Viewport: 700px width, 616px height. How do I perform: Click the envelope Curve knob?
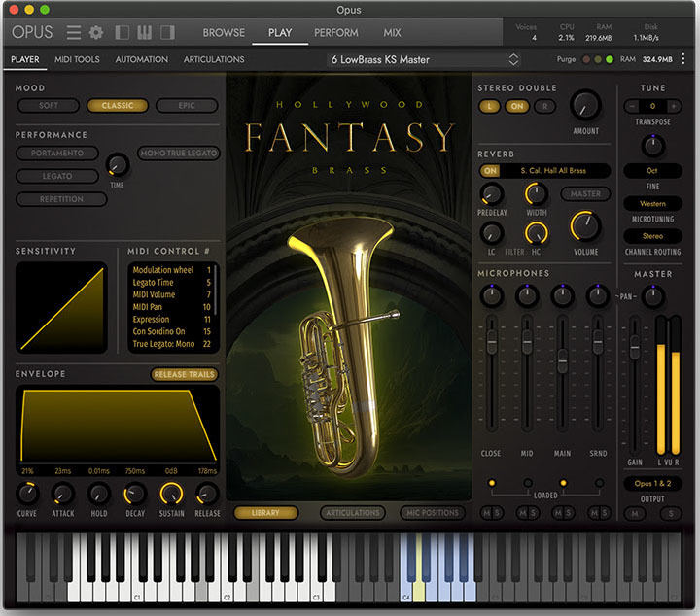[x=27, y=494]
